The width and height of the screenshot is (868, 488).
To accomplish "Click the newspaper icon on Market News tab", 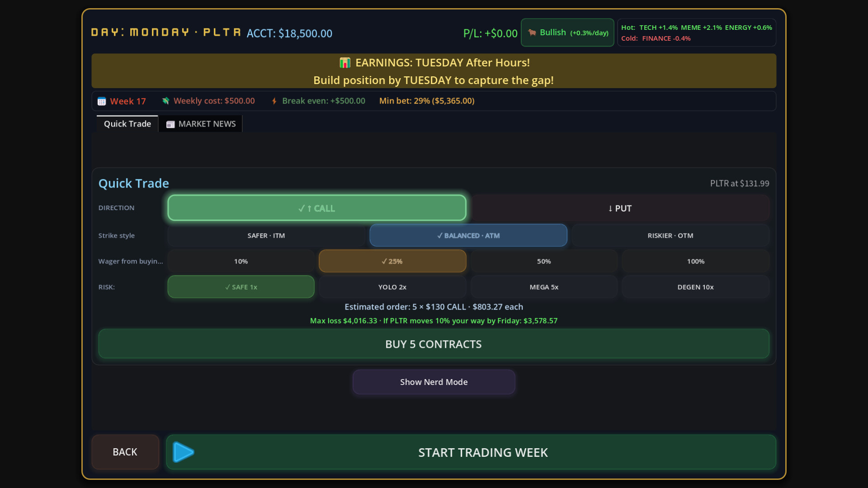I will pos(170,124).
